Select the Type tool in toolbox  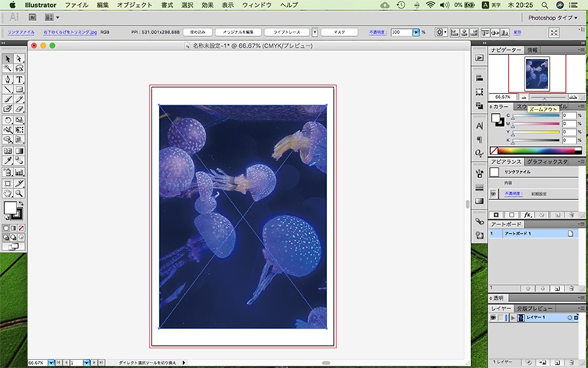(19, 79)
